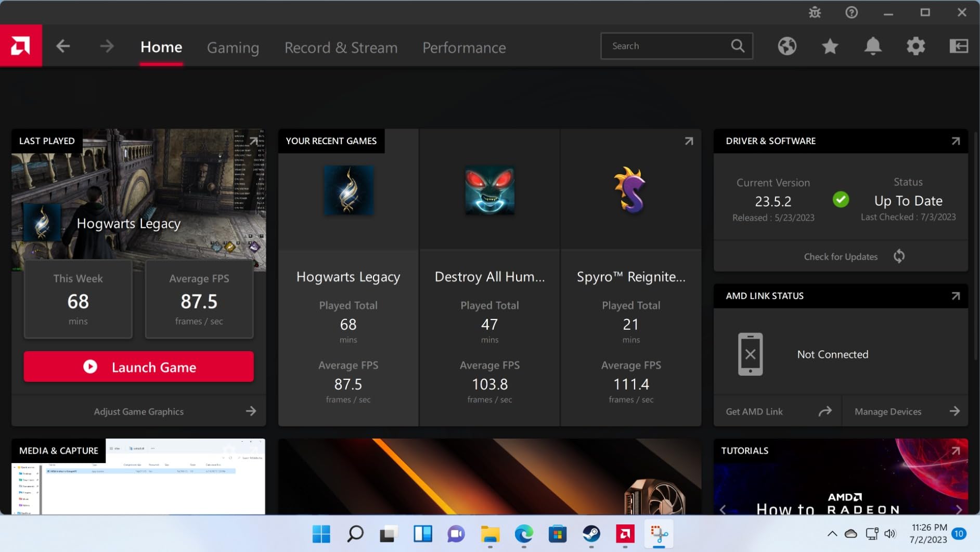Image resolution: width=980 pixels, height=552 pixels.
Task: Select Spyro Reignited game icon
Action: click(630, 190)
